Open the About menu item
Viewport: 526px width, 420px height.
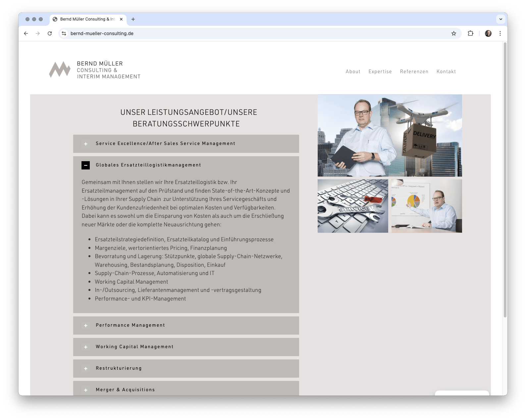353,71
